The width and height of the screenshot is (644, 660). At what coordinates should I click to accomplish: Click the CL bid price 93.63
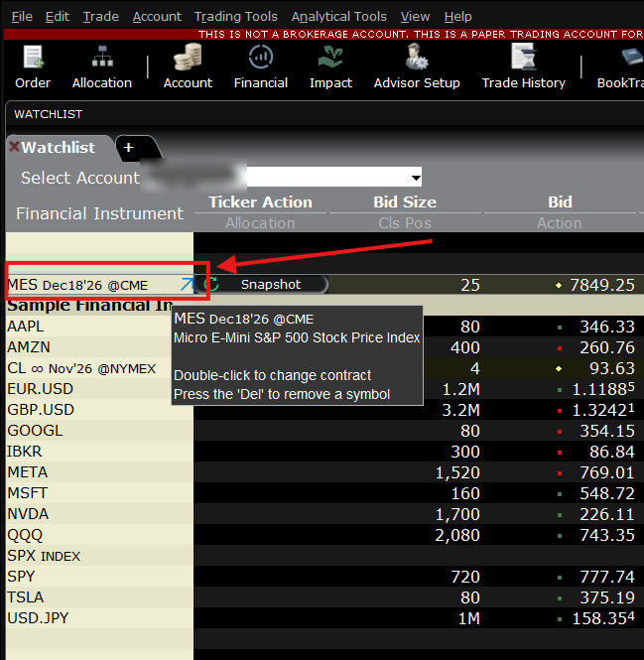612,368
